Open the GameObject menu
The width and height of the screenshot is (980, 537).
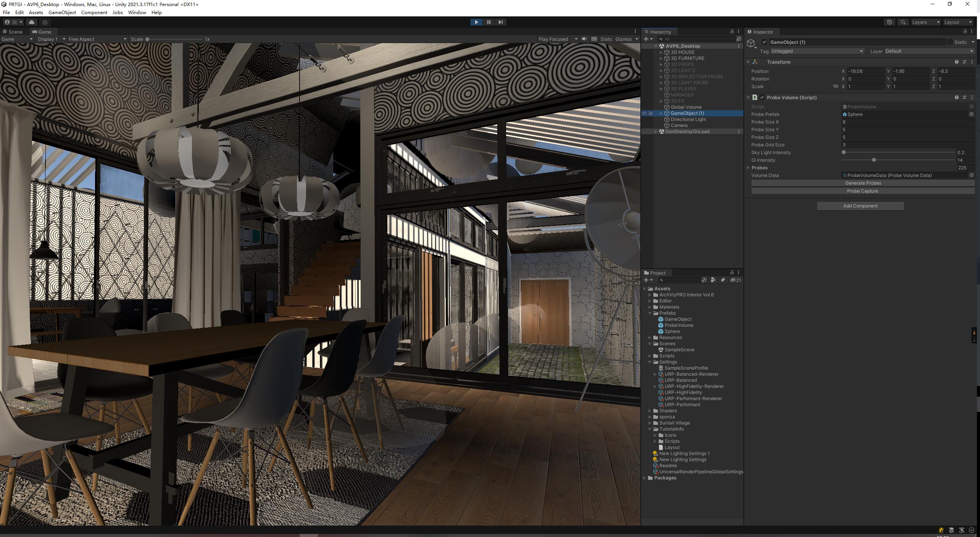point(62,12)
